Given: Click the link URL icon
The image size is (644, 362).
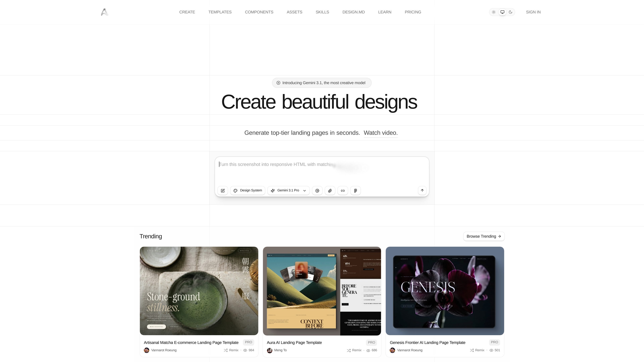Looking at the screenshot, I should click(x=343, y=191).
